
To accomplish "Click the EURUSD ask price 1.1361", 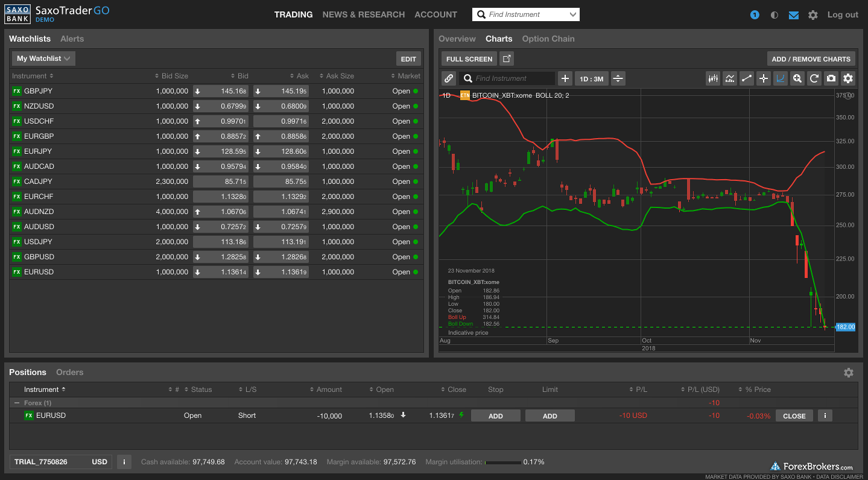I will (281, 272).
